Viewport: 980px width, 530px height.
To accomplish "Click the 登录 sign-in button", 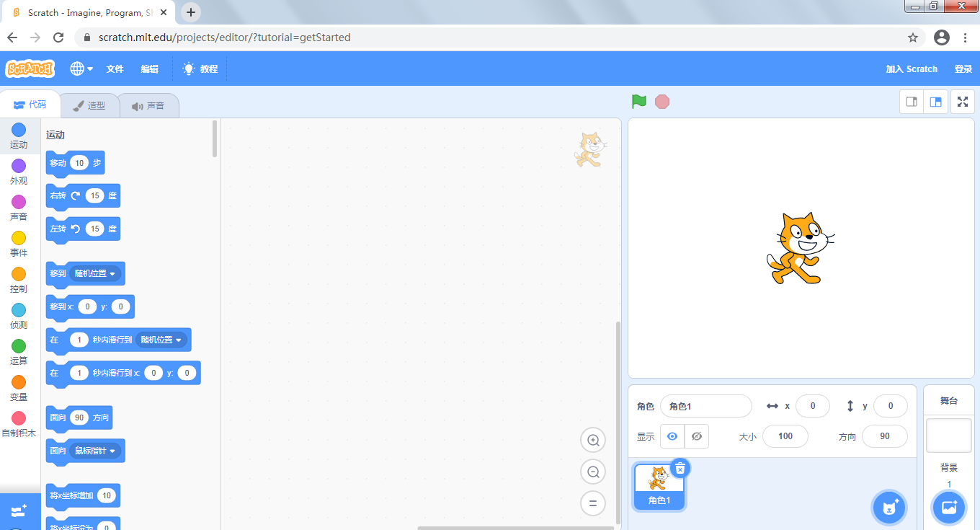I will tap(963, 69).
